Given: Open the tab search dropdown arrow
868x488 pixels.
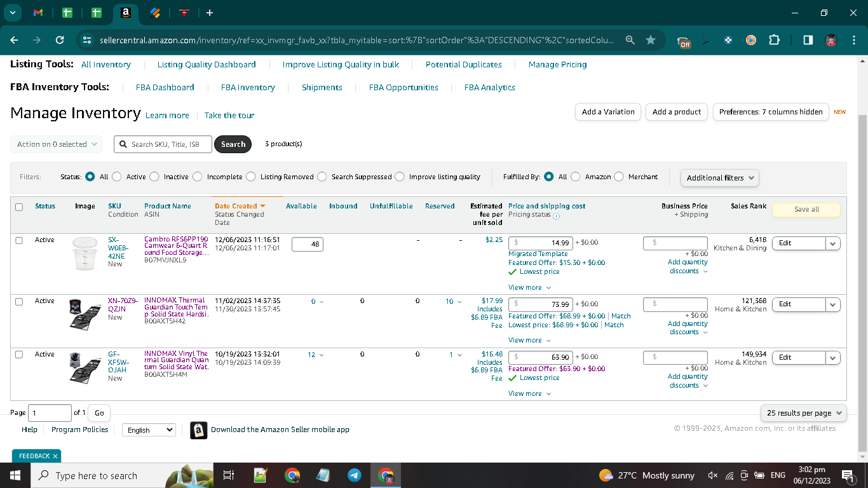Looking at the screenshot, I should click(12, 13).
